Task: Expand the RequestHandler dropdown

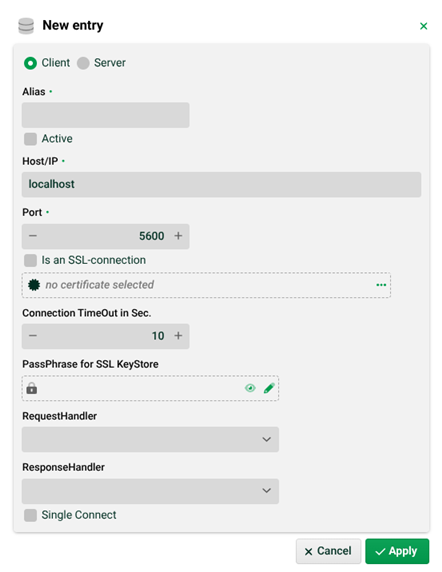Action: click(150, 440)
